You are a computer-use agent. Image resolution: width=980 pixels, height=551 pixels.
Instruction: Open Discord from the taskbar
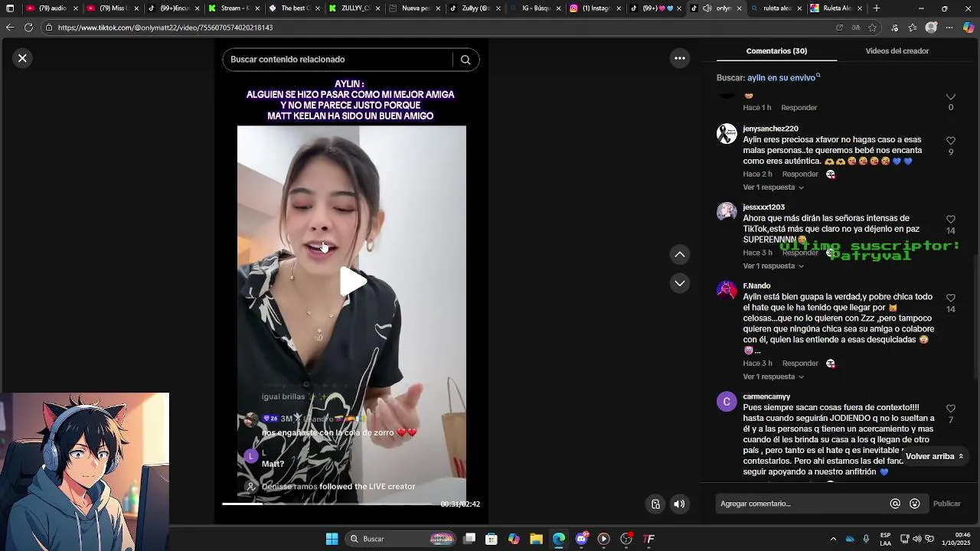click(x=581, y=539)
